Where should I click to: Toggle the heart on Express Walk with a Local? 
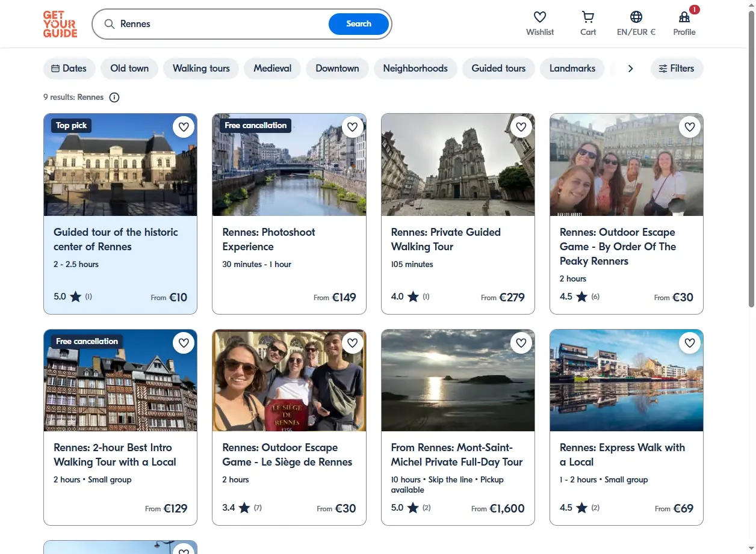point(690,343)
